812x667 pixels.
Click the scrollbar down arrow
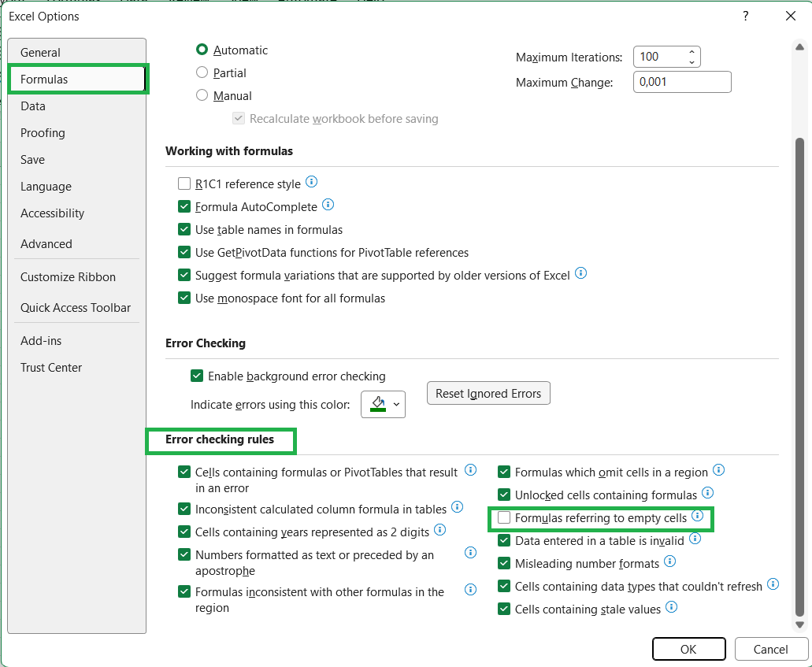tap(799, 624)
